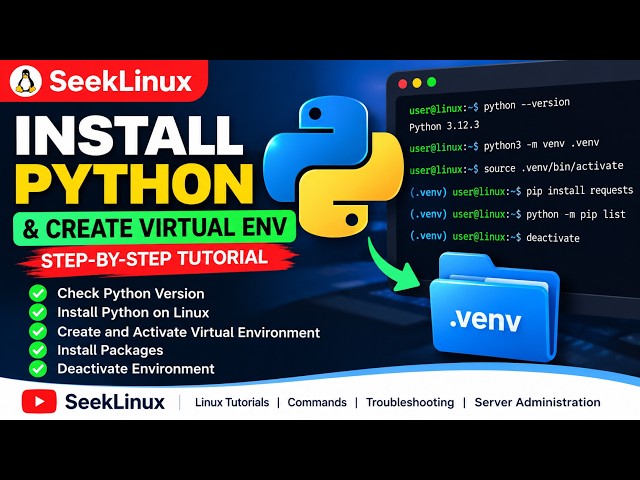Open the blue .venv folder
This screenshot has height=480, width=640.
tap(495, 308)
